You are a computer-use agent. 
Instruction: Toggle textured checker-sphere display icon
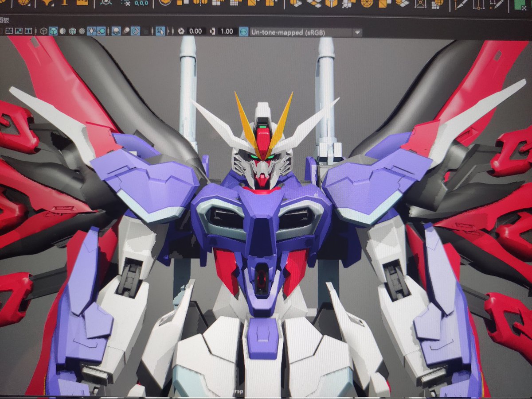pos(82,31)
